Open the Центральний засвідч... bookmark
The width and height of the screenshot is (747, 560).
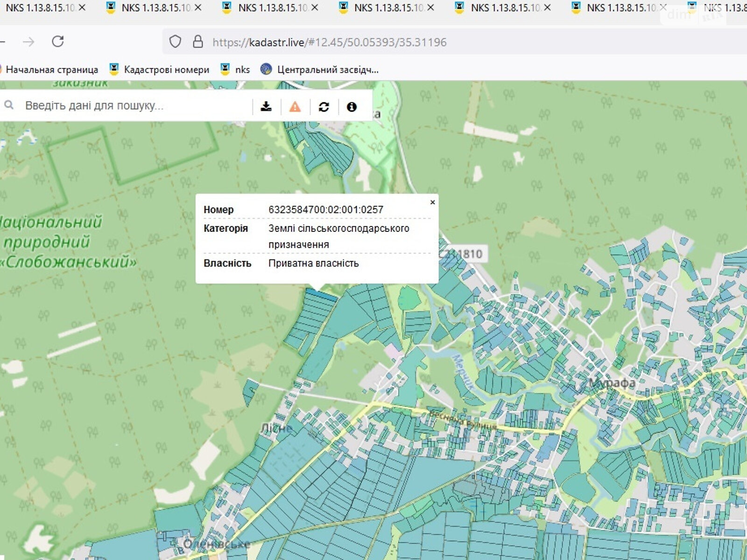(319, 70)
